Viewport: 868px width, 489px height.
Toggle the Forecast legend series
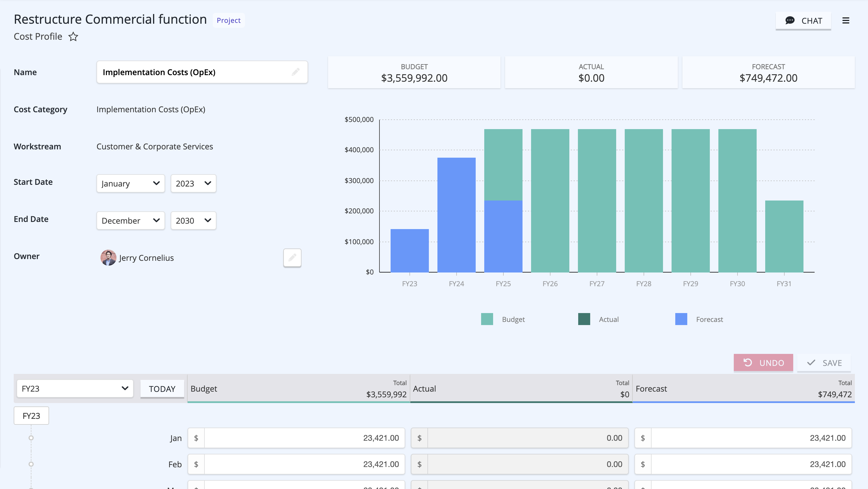699,319
